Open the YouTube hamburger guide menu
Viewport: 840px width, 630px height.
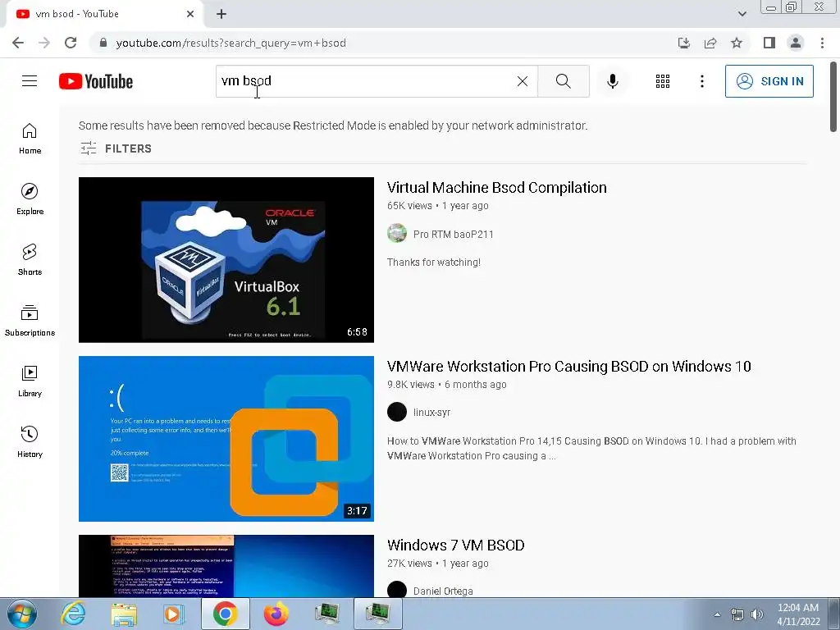coord(30,81)
